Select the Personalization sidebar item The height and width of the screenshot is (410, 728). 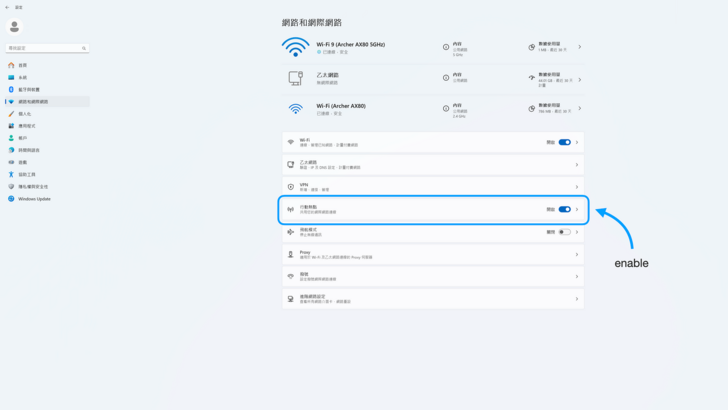click(x=25, y=114)
